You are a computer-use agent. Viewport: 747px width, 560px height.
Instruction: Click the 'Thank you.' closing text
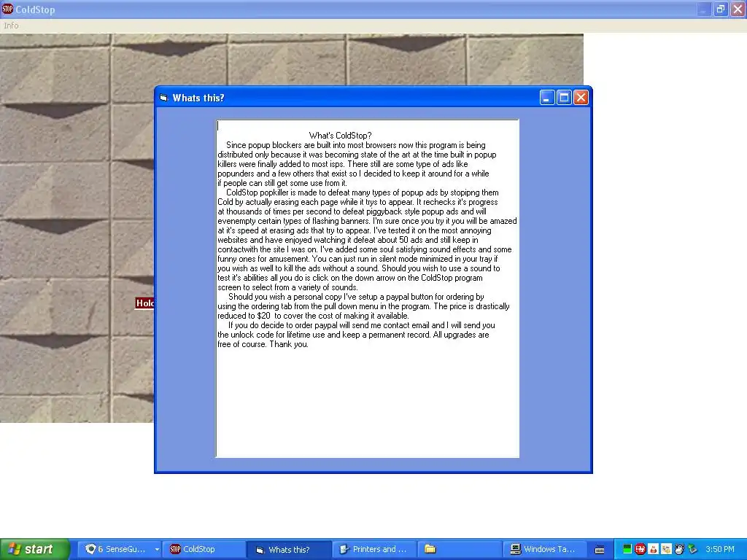coord(289,344)
